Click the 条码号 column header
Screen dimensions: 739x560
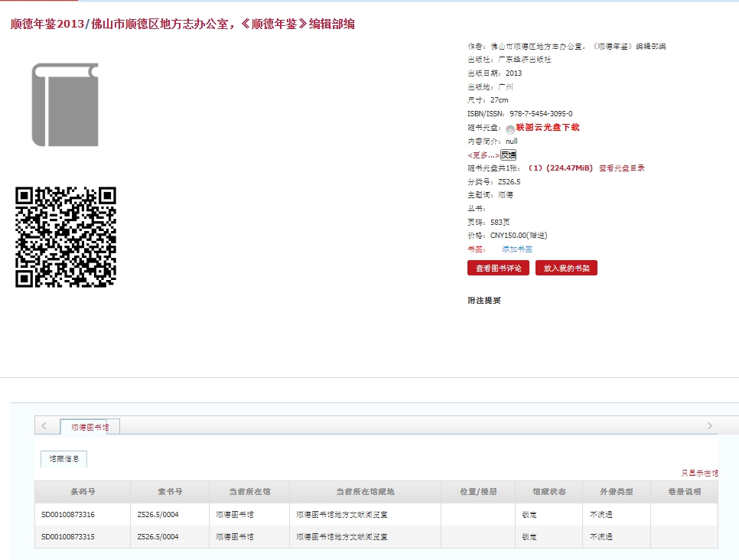[83, 491]
